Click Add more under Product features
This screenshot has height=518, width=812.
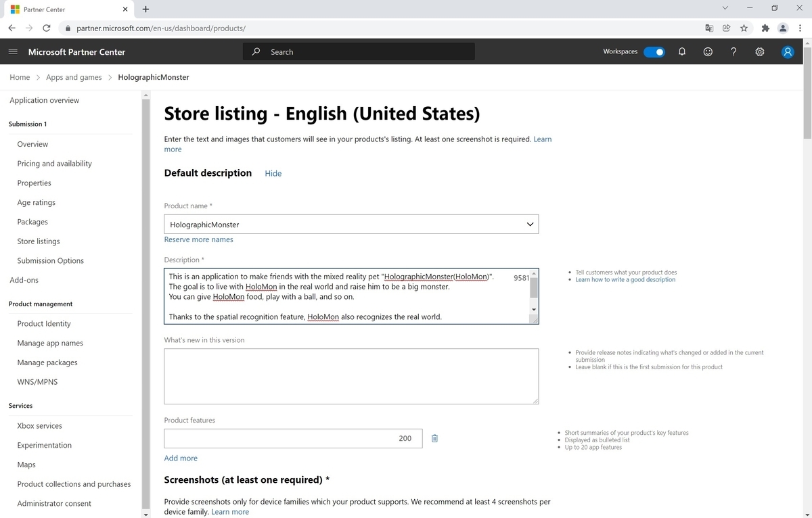(181, 458)
